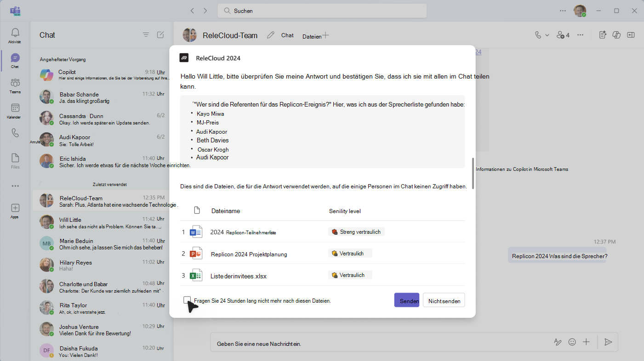Open the side panel icon in header
The width and height of the screenshot is (644, 361).
[631, 35]
